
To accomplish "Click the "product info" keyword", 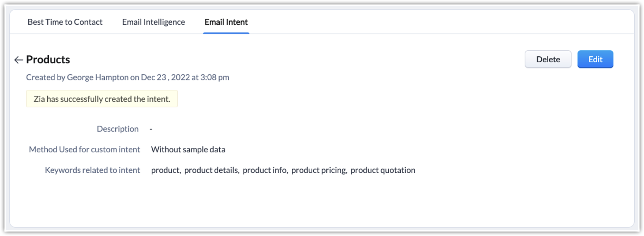I will click(265, 170).
